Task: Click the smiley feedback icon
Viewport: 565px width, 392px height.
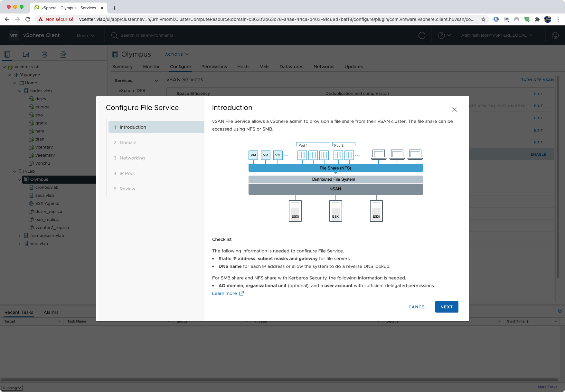Action: tap(555, 35)
